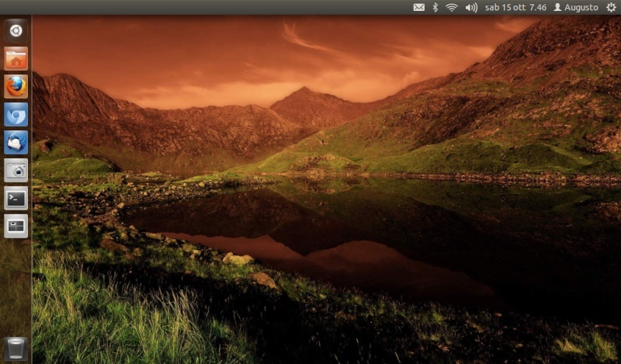Open the Home Folder launcher icon

tap(16, 58)
